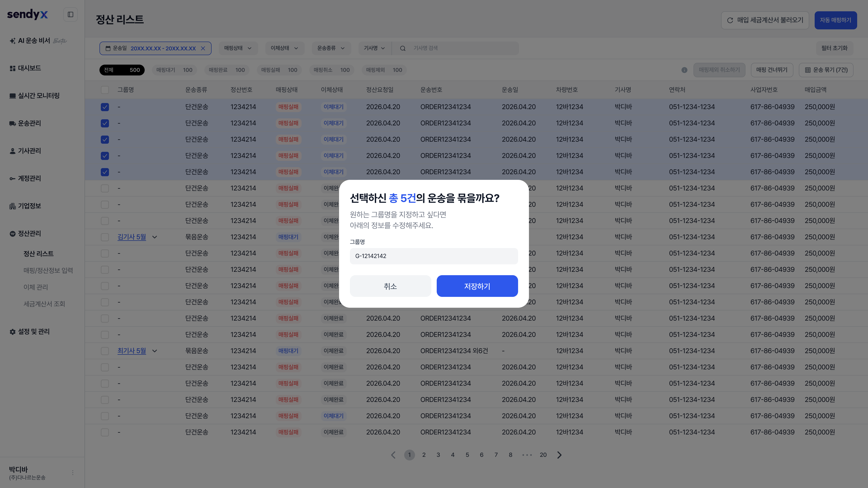Uncheck the first selected row checkbox
Image resolution: width=868 pixels, height=488 pixels.
tap(105, 107)
